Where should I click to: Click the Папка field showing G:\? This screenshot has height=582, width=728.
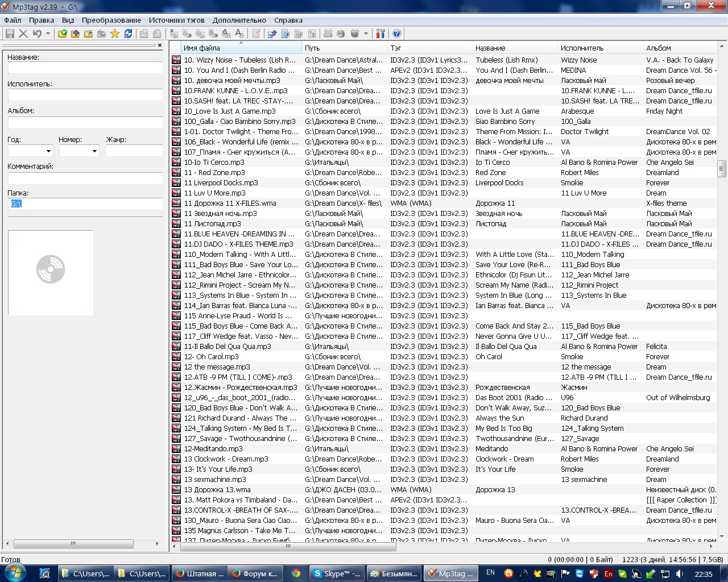point(85,203)
